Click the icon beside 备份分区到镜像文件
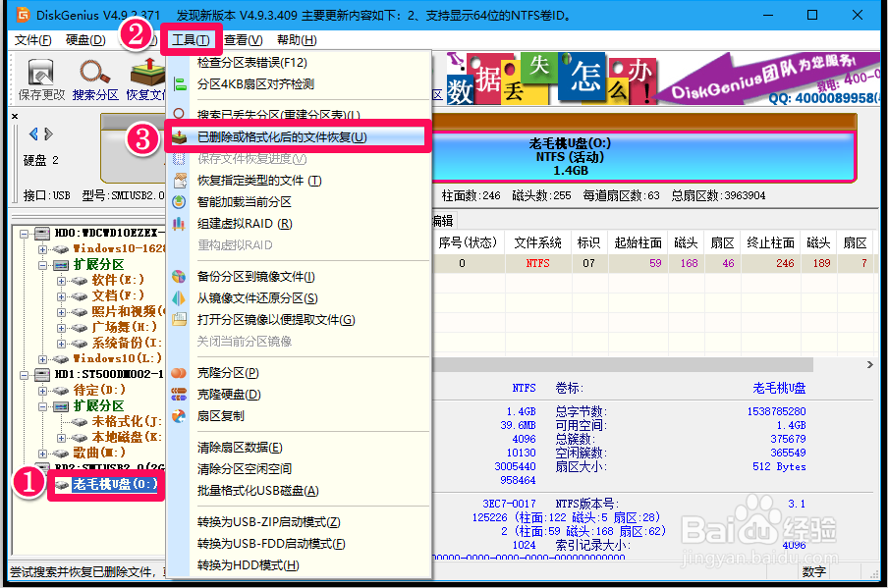Viewport: 888px width, 588px height. 179,277
